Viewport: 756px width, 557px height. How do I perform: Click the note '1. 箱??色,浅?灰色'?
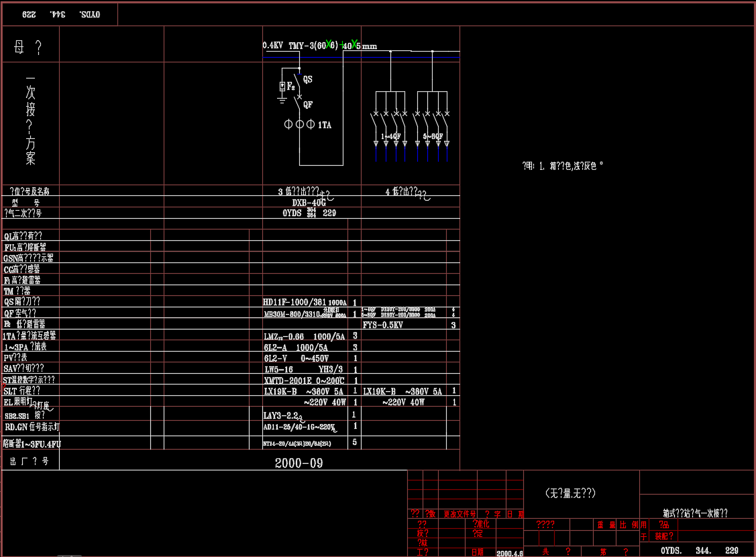point(571,166)
